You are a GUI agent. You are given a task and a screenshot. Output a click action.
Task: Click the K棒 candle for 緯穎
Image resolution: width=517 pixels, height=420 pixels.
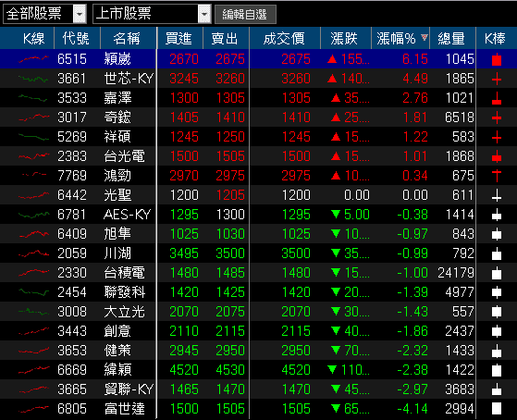(497, 370)
